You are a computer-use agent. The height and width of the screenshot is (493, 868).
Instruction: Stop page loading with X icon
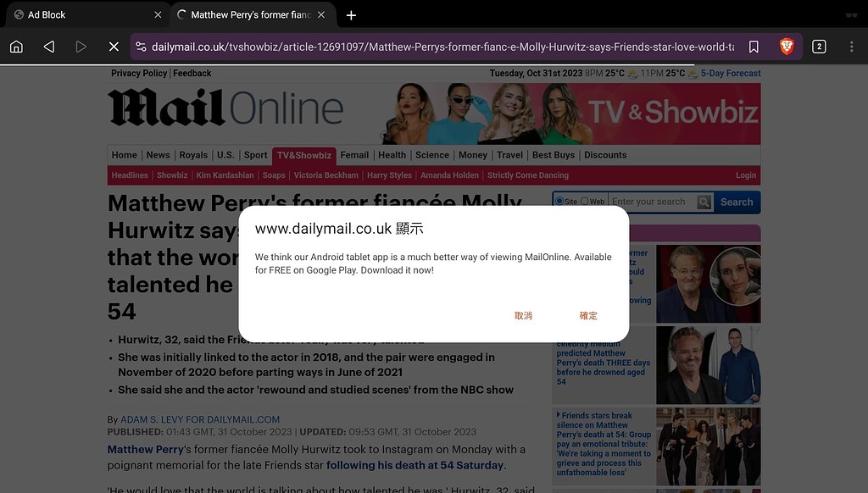[x=114, y=47]
